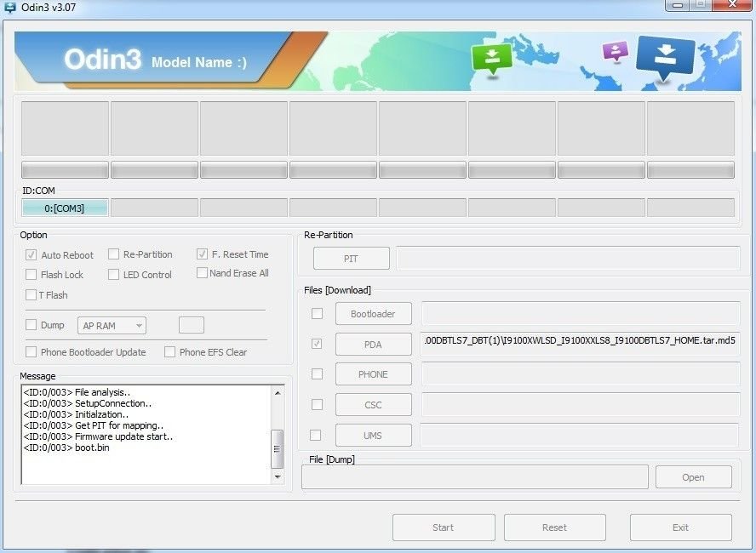Click the PDA file button
This screenshot has height=553, width=756.
[373, 345]
